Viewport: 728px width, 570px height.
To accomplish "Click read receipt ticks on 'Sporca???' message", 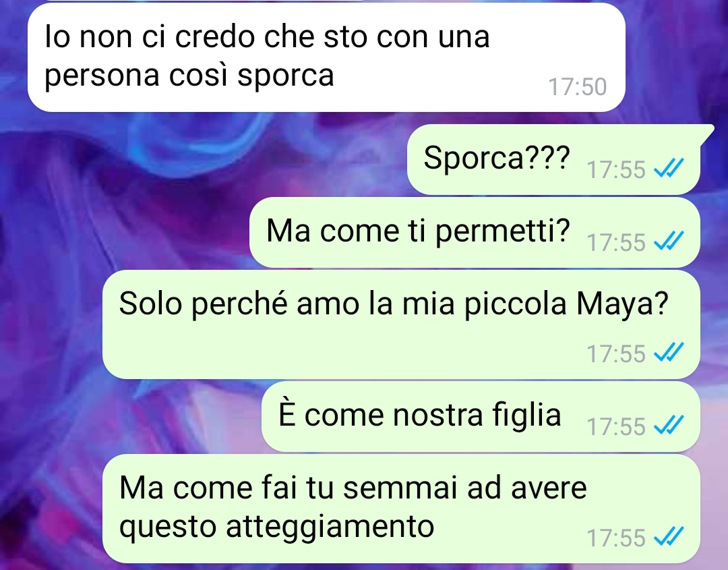I will tap(669, 168).
